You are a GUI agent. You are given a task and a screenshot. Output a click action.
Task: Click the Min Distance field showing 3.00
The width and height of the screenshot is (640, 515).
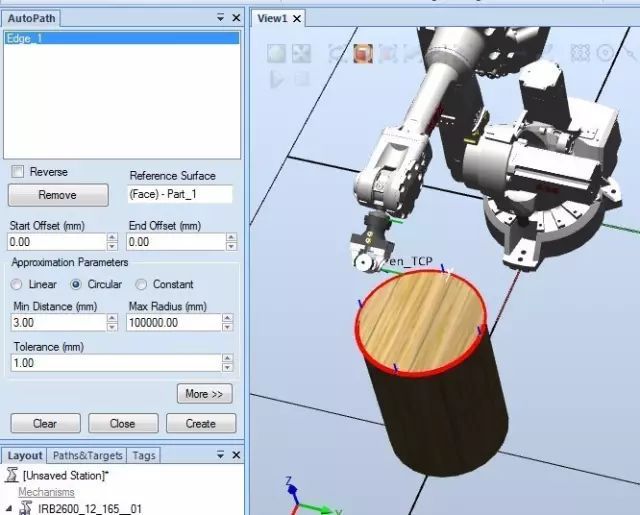pyautogui.click(x=59, y=323)
